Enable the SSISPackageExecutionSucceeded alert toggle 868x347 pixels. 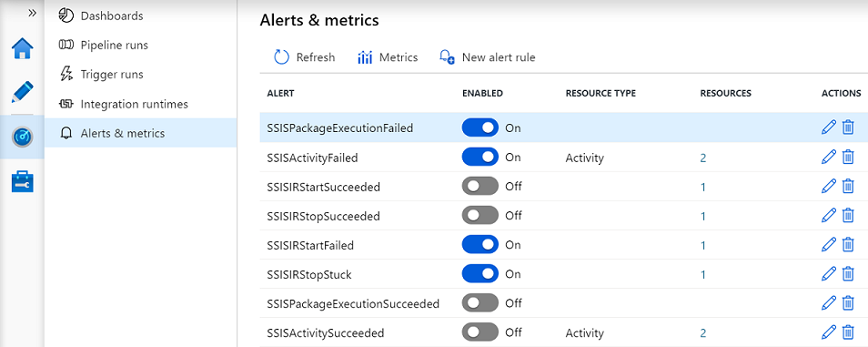click(x=479, y=303)
